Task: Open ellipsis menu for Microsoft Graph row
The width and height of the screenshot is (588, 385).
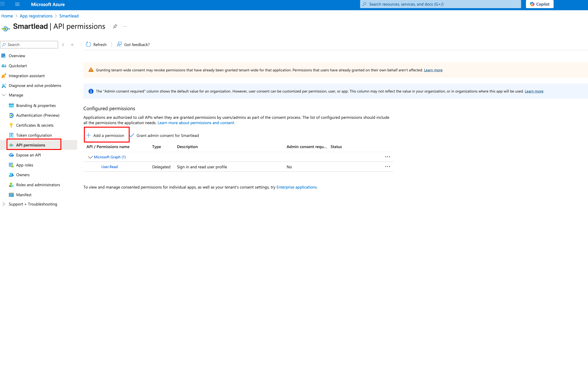Action: coord(387,157)
